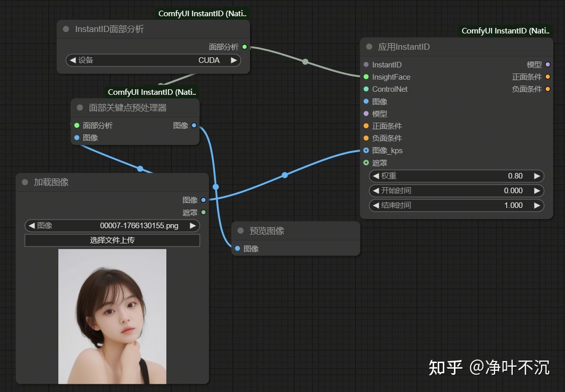Adjust the 权重 value showing 0.80
The image size is (565, 392).
455,175
